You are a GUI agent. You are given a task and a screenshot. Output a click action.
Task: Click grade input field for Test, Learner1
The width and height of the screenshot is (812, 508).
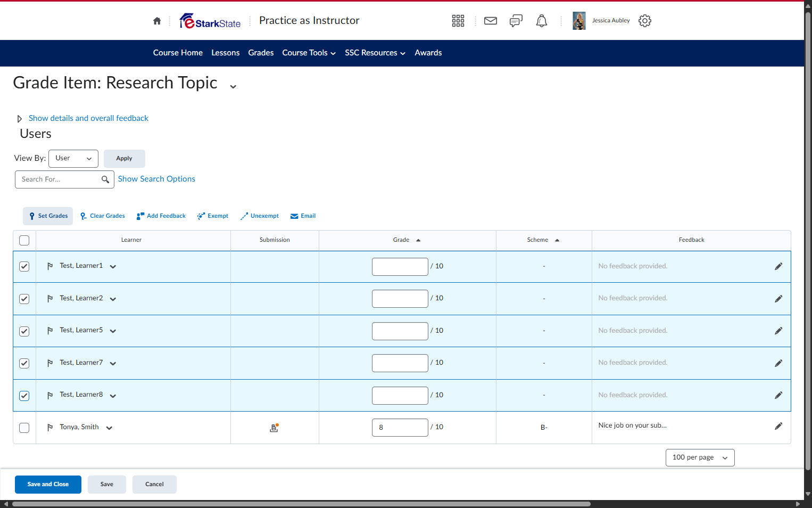click(x=400, y=267)
